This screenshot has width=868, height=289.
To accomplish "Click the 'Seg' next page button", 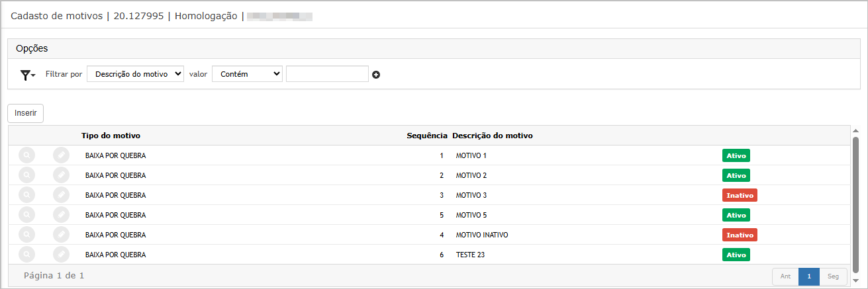I will [x=833, y=276].
